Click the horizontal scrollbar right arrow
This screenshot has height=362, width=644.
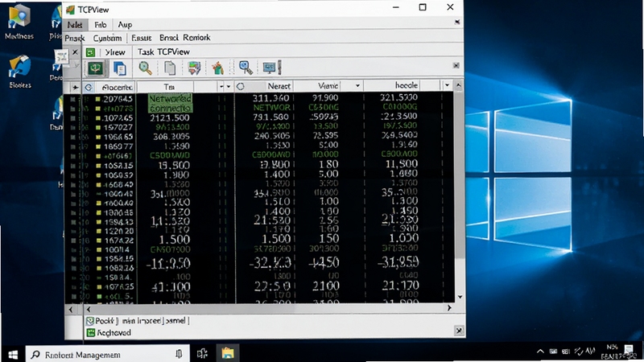pos(449,308)
